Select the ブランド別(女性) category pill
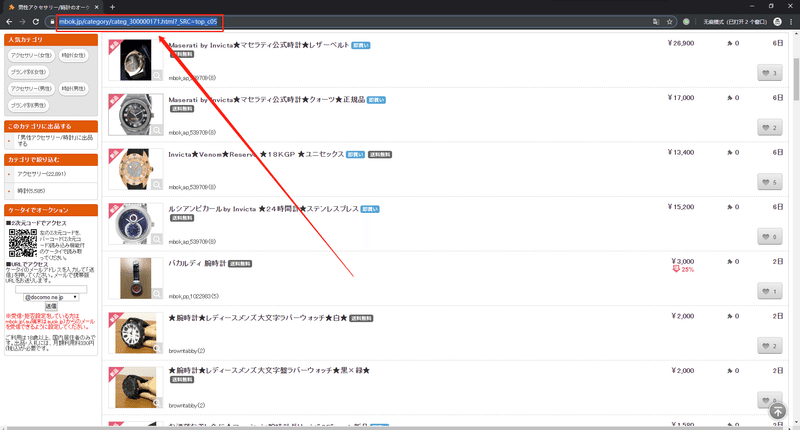Viewport: 800px width, 430px height. tap(29, 72)
